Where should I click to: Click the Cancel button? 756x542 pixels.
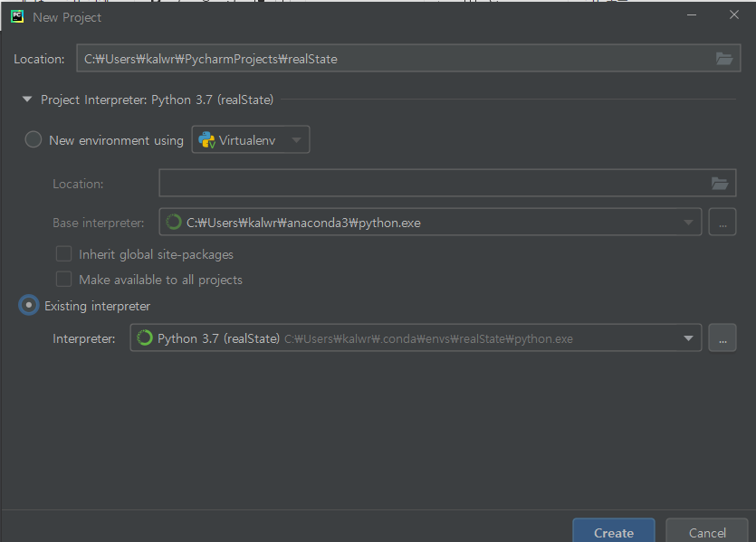707,531
